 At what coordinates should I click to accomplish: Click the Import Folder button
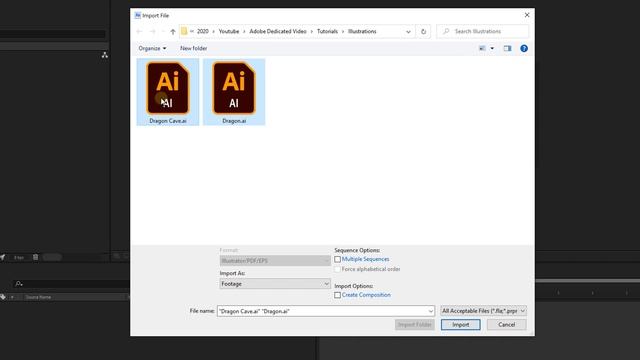tap(415, 325)
